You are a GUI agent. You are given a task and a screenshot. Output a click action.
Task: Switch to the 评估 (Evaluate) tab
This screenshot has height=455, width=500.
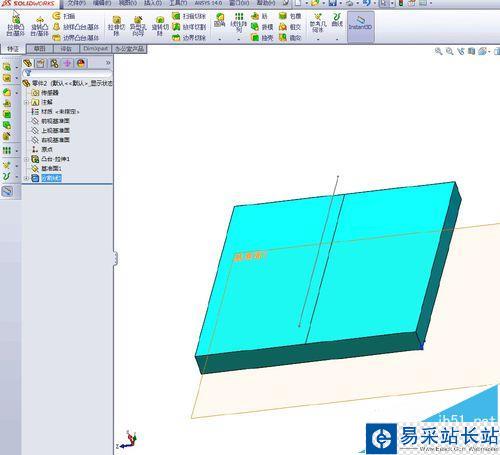pos(66,49)
